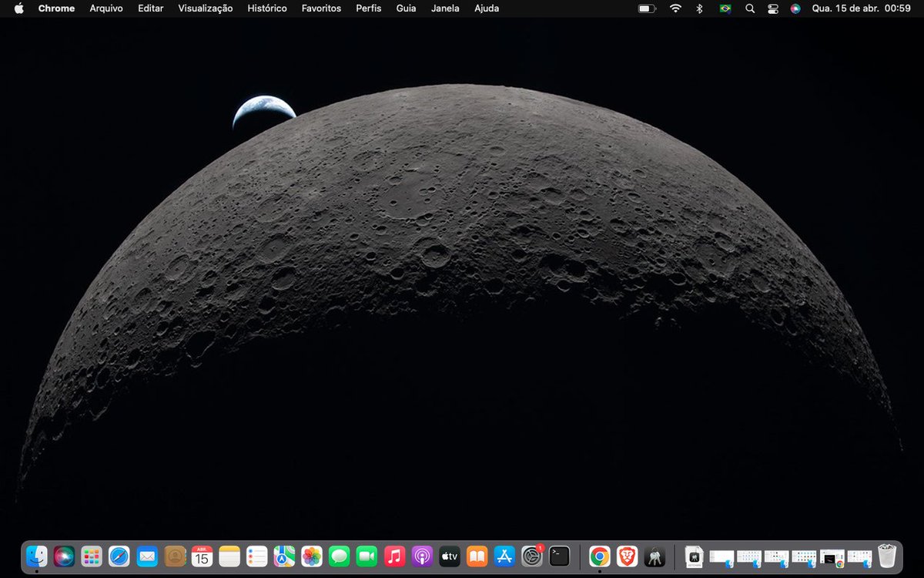
Task: Open Maps from the Dock
Action: (285, 556)
